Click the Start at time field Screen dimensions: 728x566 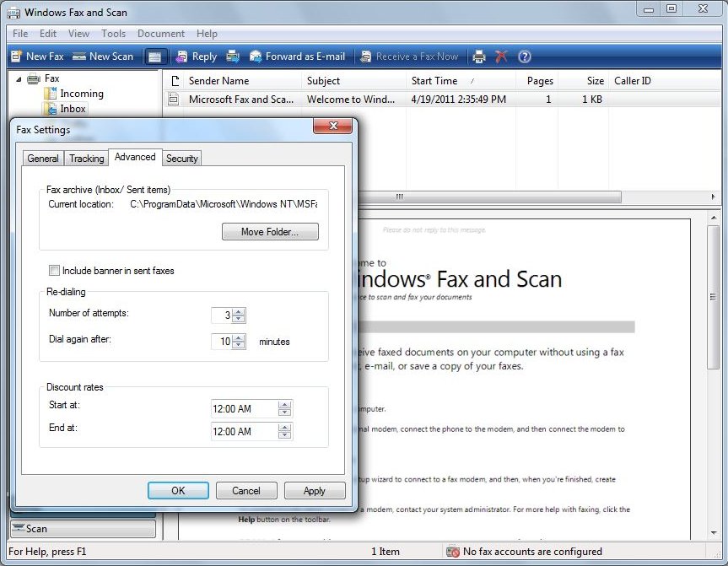point(245,408)
